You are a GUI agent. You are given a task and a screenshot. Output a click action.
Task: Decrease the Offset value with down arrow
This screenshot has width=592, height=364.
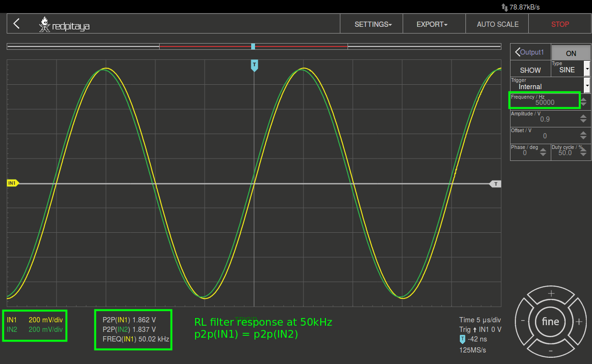pyautogui.click(x=583, y=138)
